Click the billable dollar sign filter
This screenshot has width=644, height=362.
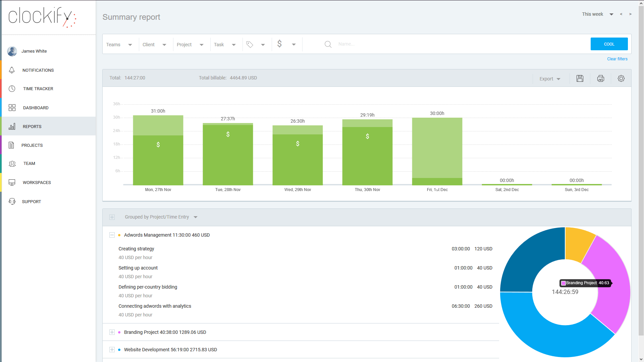pyautogui.click(x=279, y=44)
